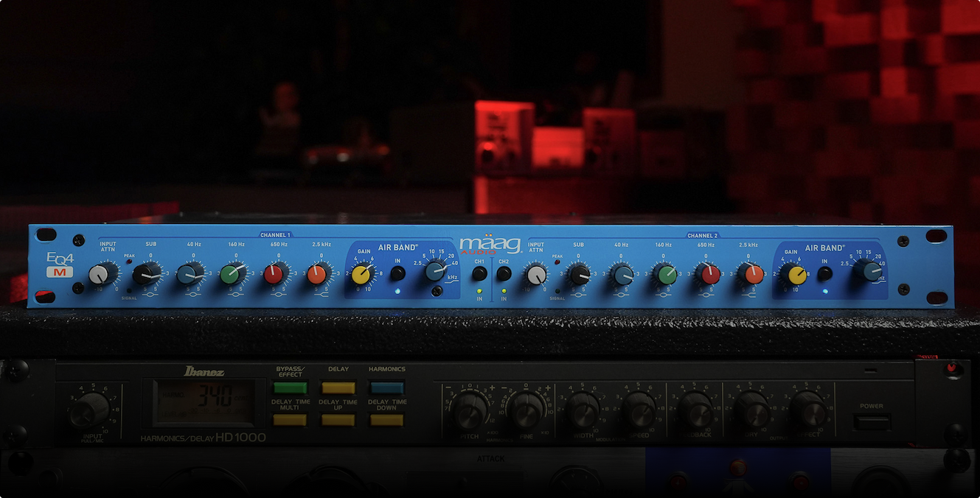The height and width of the screenshot is (498, 980).
Task: Click Channel 2 Air Band blue LED
Action: (825, 292)
